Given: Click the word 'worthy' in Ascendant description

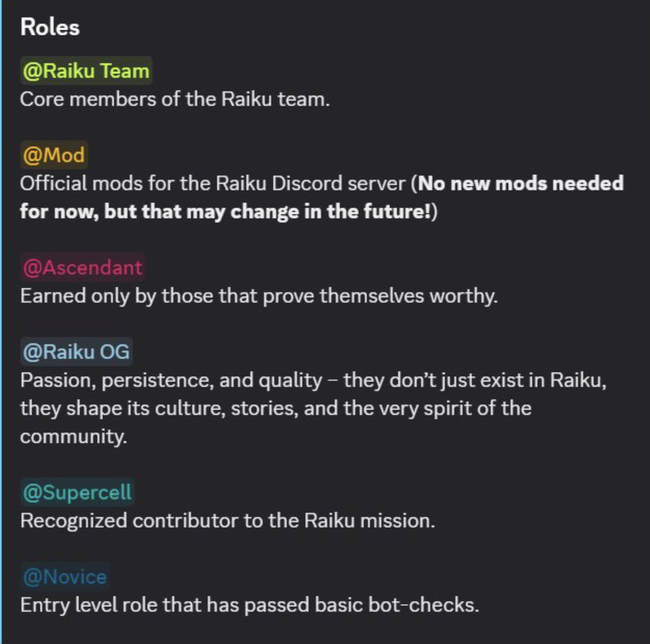Looking at the screenshot, I should point(464,296).
